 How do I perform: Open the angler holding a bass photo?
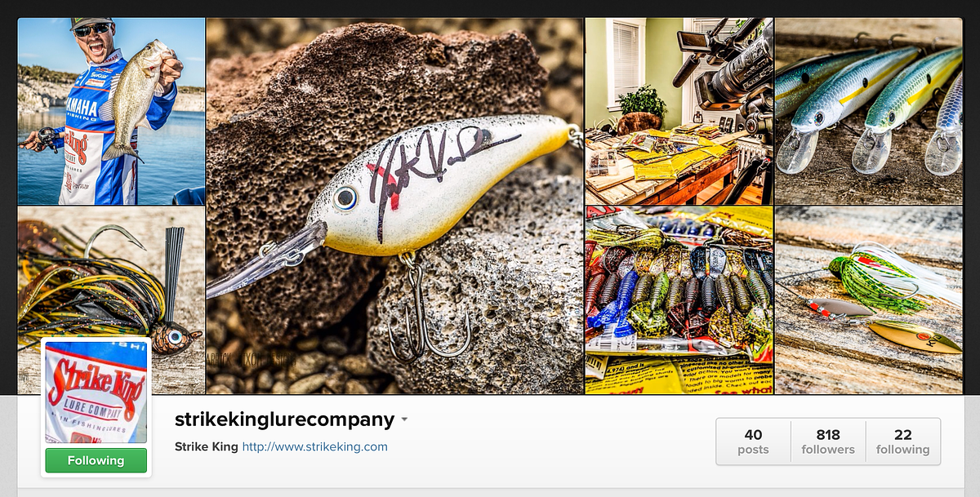(111, 111)
